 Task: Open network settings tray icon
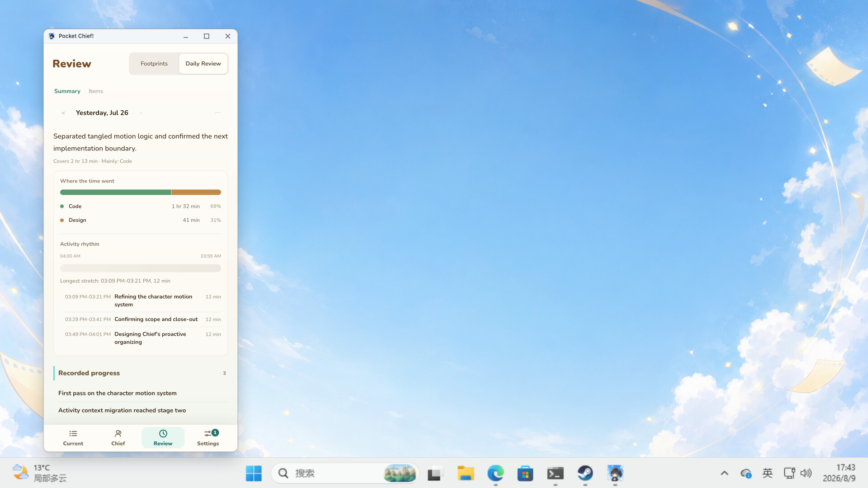(x=789, y=474)
